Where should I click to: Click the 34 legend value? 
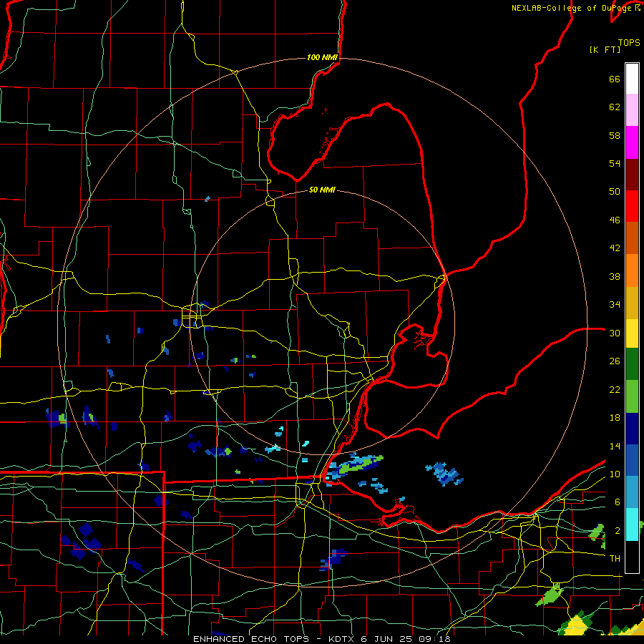click(x=615, y=305)
